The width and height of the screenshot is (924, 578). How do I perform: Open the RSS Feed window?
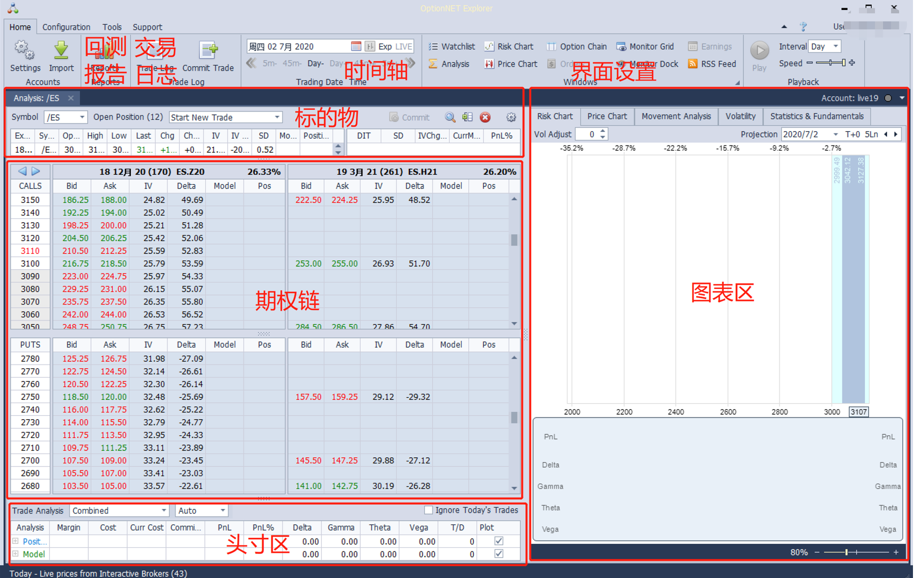coord(712,64)
